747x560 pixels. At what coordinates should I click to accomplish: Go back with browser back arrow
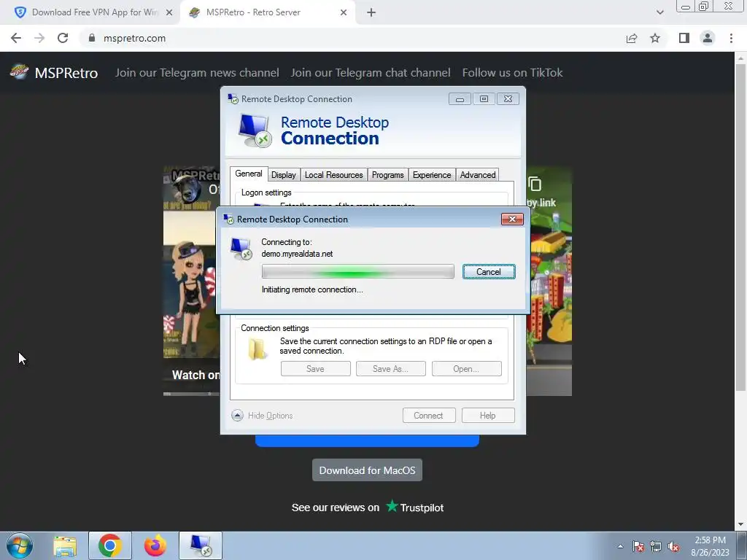click(16, 38)
